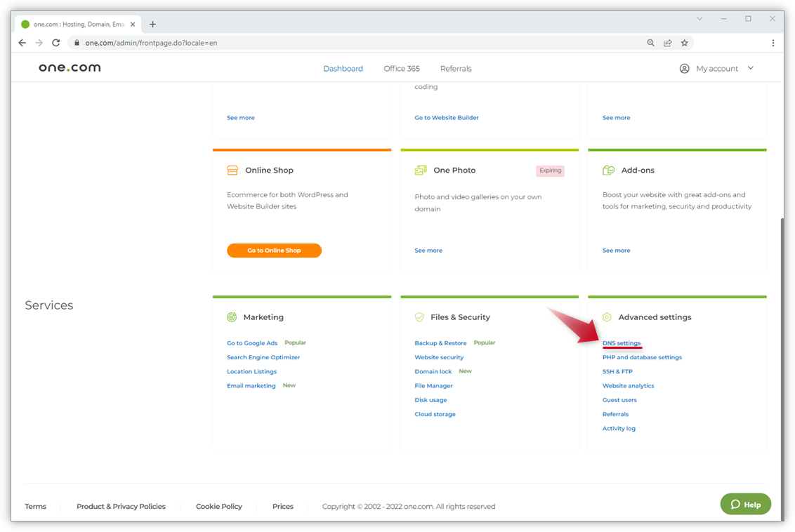The height and width of the screenshot is (532, 795).
Task: Open Cloud storage link
Action: coord(435,414)
